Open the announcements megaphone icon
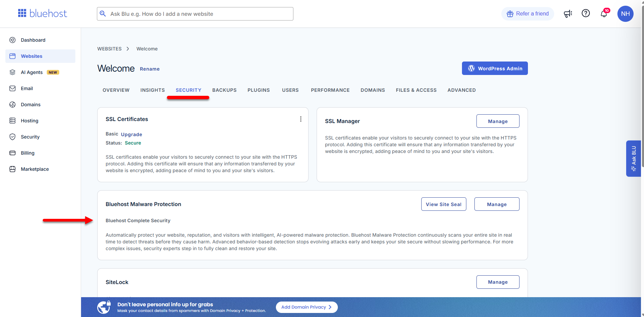Viewport: 644px width, 317px height. [568, 14]
